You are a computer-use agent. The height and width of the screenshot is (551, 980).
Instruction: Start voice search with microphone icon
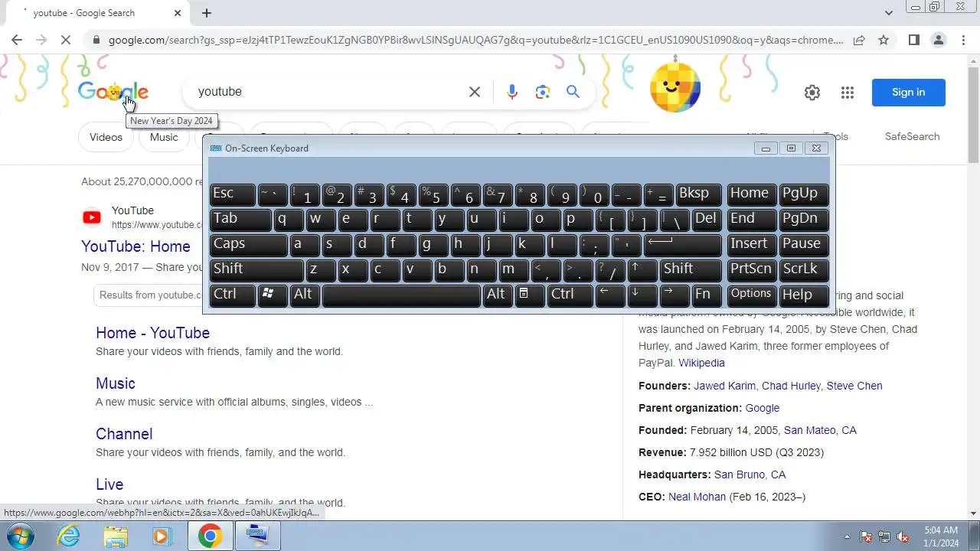click(512, 92)
